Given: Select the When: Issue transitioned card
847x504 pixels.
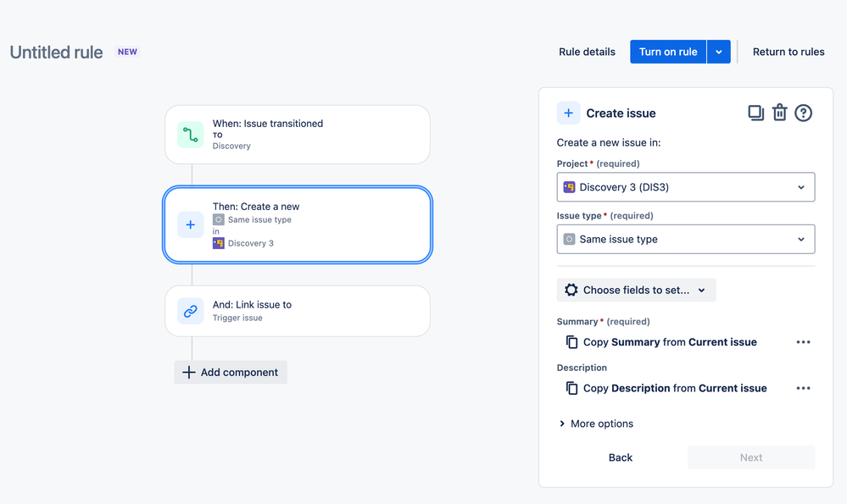Looking at the screenshot, I should [298, 135].
